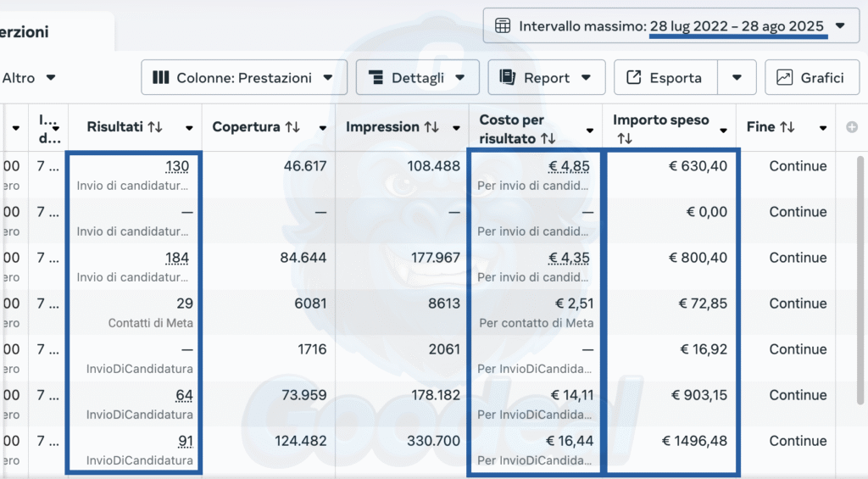Click the Report book icon
The image size is (868, 479).
508,78
